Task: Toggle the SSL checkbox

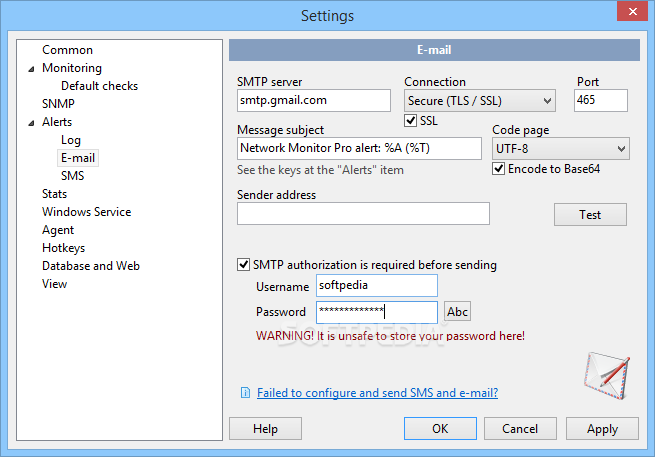Action: coord(411,121)
